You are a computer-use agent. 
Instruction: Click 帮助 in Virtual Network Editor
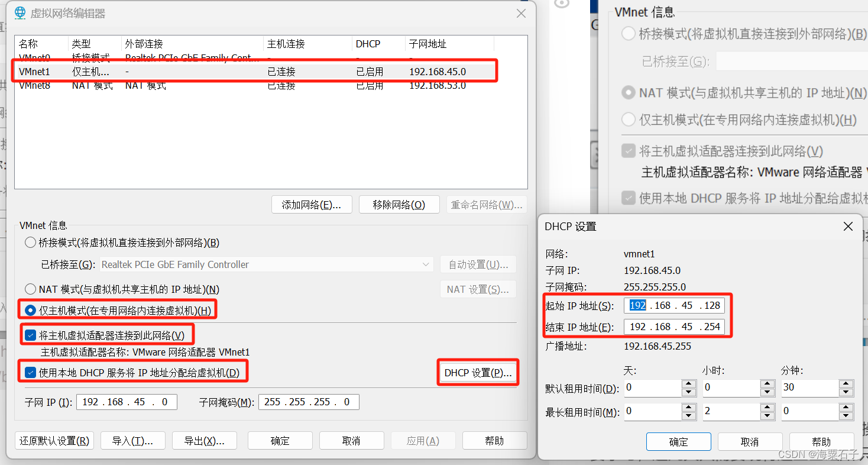(x=494, y=441)
